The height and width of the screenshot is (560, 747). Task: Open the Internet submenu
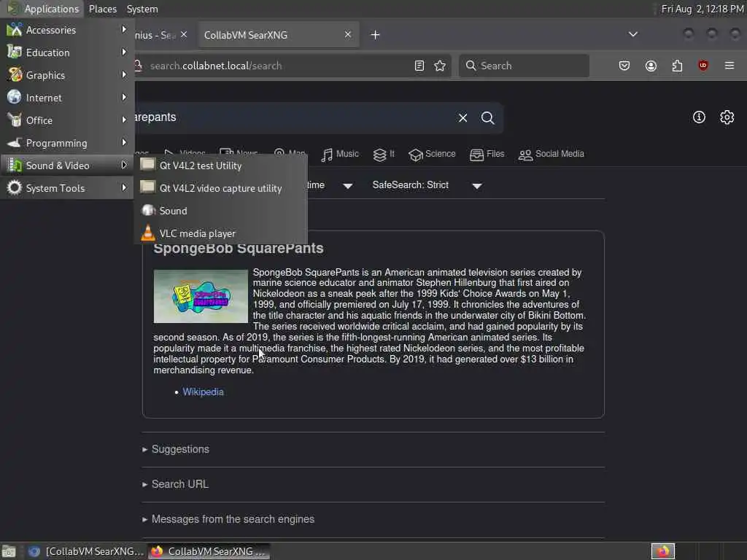coord(66,98)
